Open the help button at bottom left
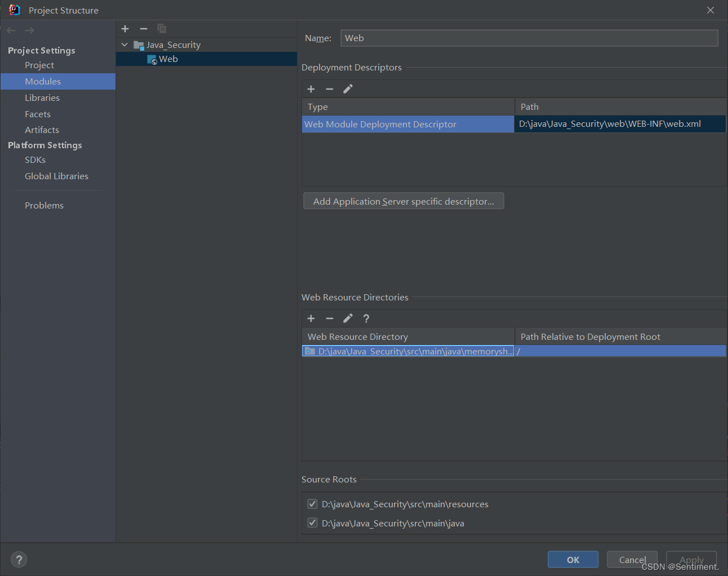This screenshot has height=576, width=728. point(19,560)
